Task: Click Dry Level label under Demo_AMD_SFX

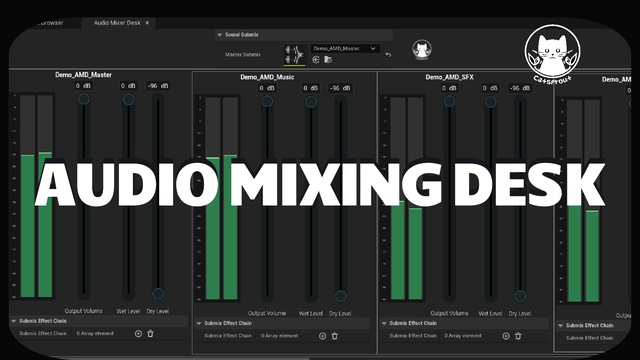Action: (520, 313)
